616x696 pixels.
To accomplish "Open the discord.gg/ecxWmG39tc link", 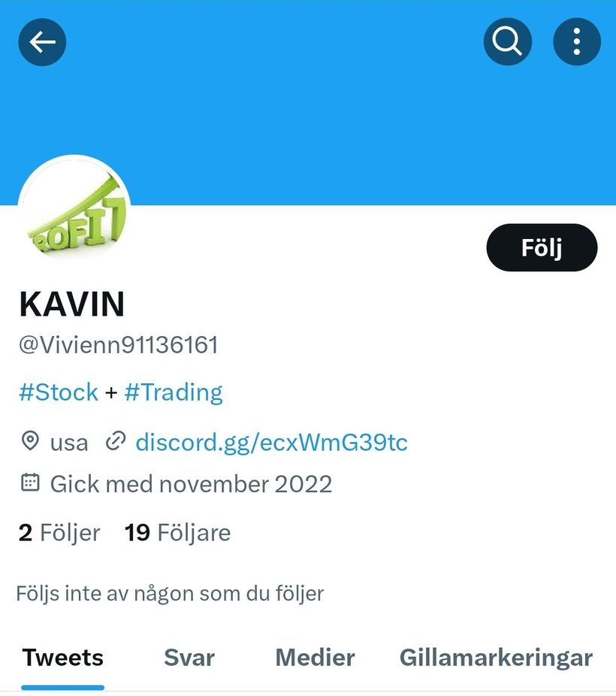I will 271,442.
